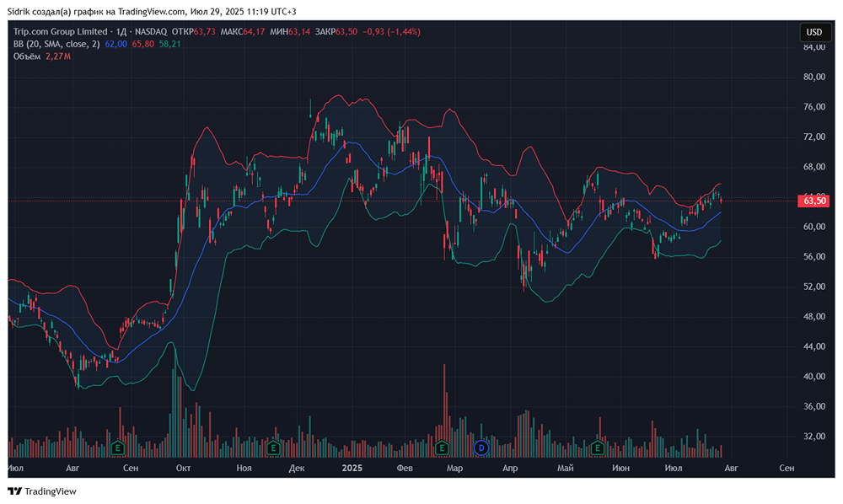Click the upper band value 65,80

pos(142,44)
